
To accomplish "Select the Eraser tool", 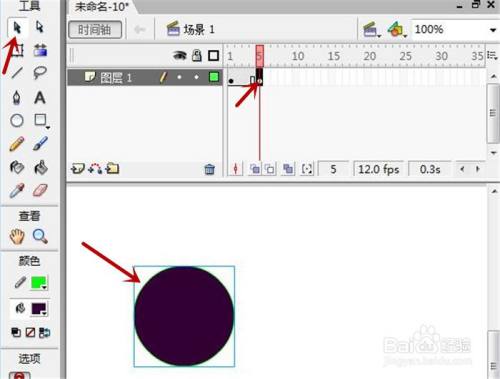I will tap(40, 190).
